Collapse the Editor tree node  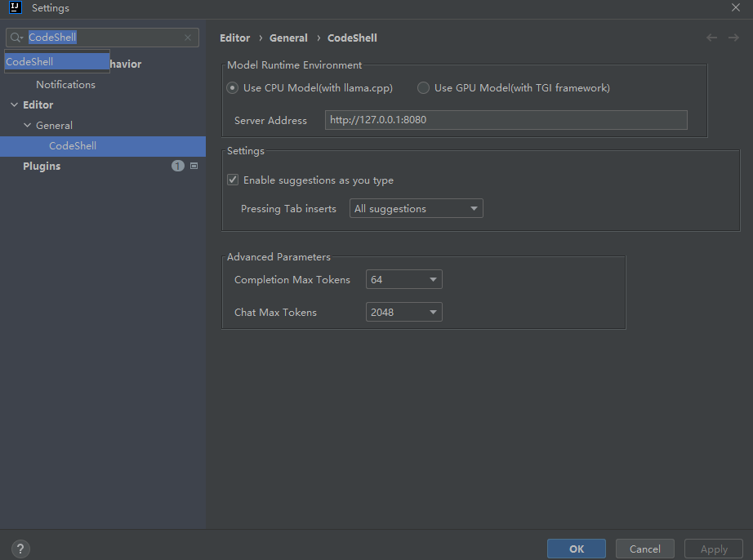[x=15, y=104]
